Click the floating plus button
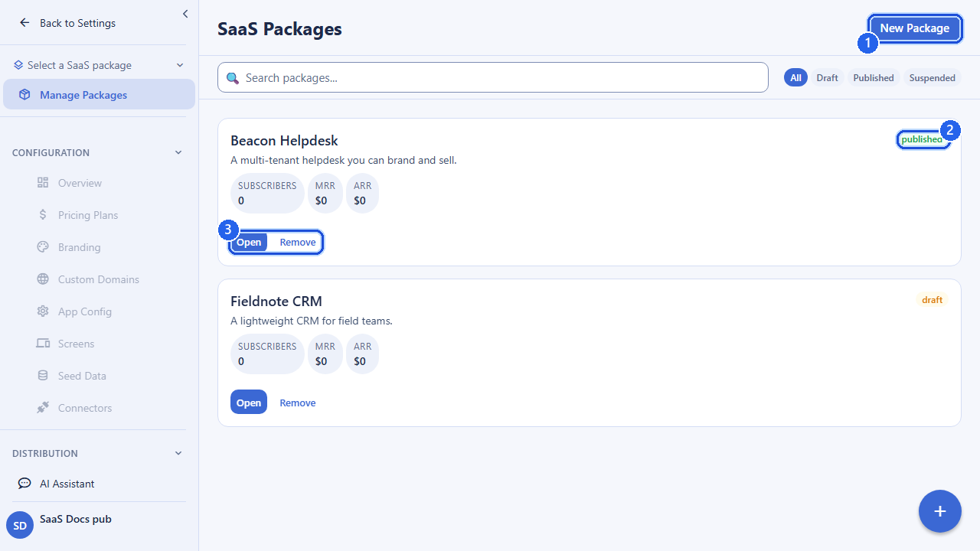The image size is (980, 551). pyautogui.click(x=940, y=511)
